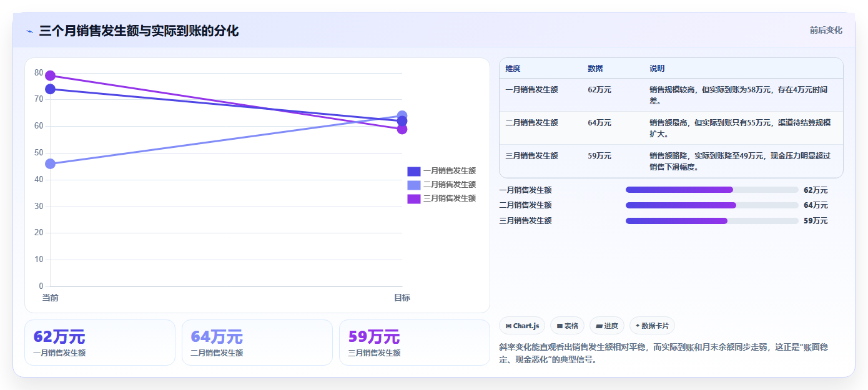Click 59万元 cell in the table
Screen dimensions: 868x390
click(x=599, y=156)
